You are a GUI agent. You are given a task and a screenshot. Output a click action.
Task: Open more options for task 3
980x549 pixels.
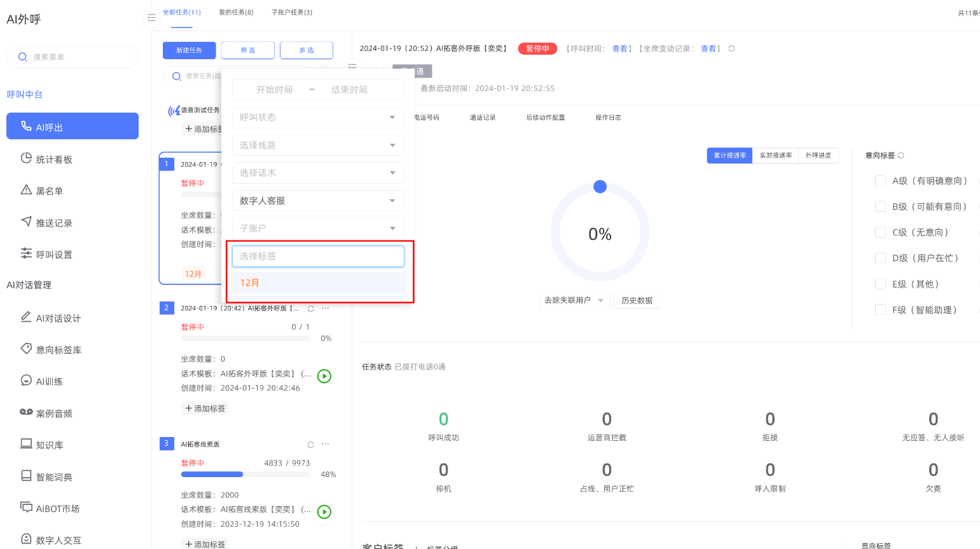click(x=326, y=444)
